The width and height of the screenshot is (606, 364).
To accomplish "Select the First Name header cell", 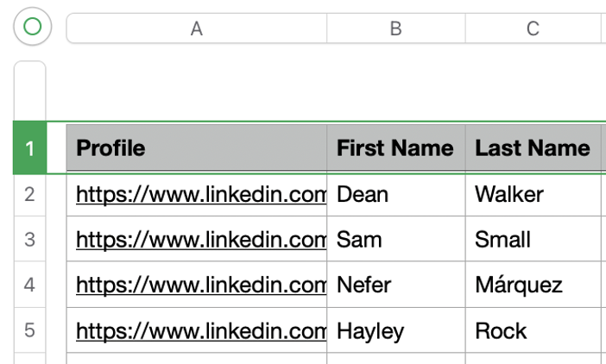I will 396,147.
